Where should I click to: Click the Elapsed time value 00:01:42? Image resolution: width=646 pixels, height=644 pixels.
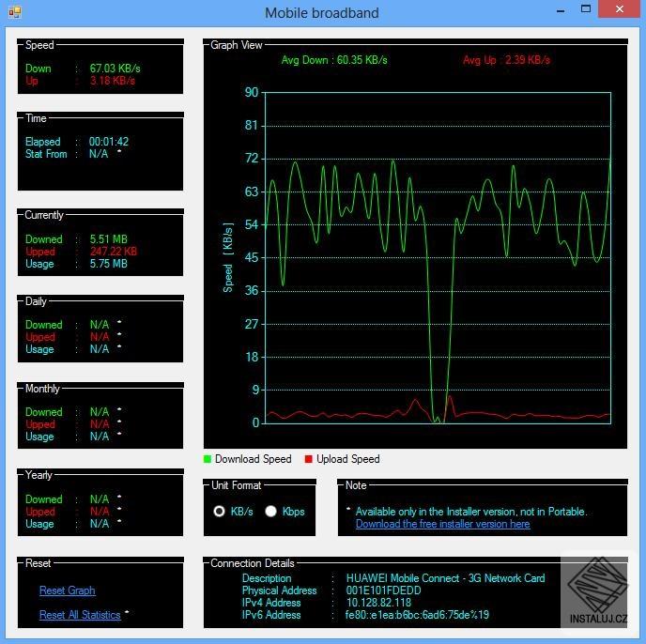109,142
